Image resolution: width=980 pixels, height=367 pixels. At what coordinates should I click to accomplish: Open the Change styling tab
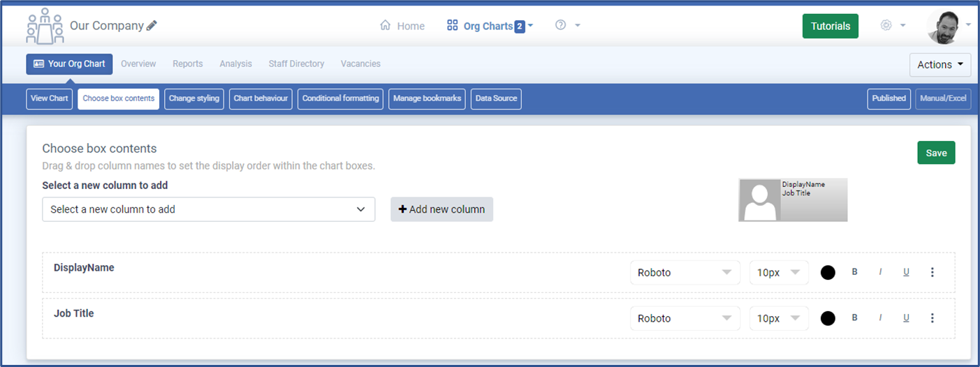[193, 98]
